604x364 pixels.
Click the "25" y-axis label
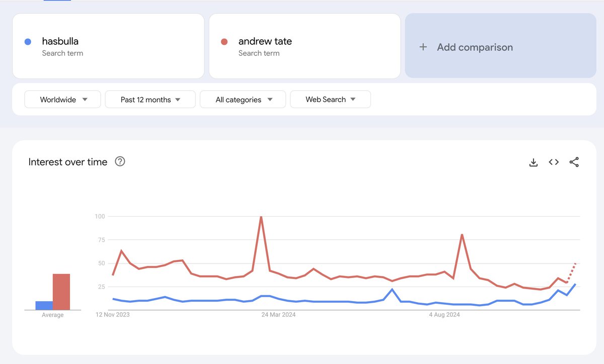click(101, 287)
